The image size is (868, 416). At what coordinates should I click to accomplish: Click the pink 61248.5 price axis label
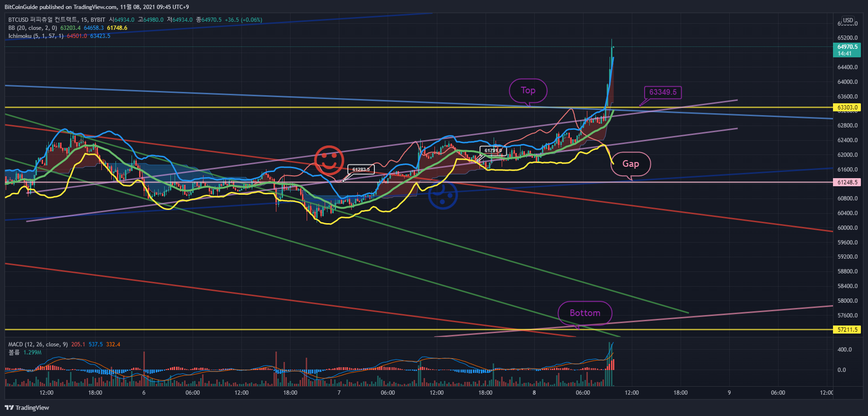[847, 182]
